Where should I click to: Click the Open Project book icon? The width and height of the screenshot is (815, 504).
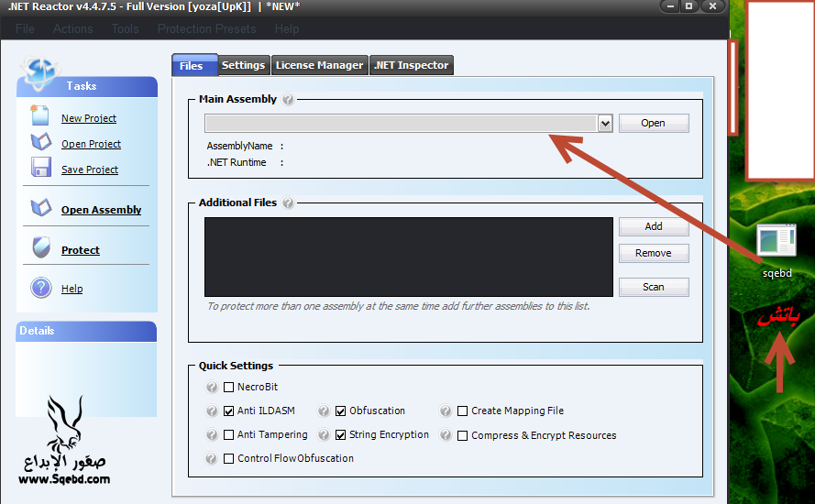click(x=41, y=142)
